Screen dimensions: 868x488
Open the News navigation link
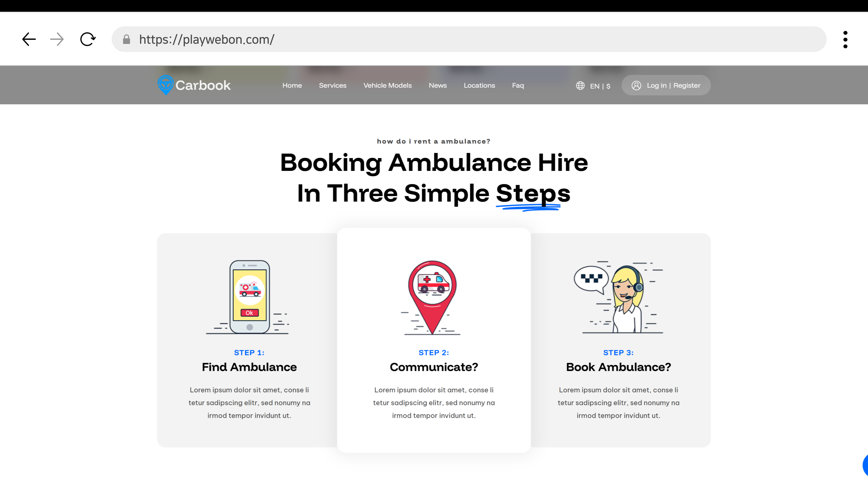pyautogui.click(x=437, y=86)
